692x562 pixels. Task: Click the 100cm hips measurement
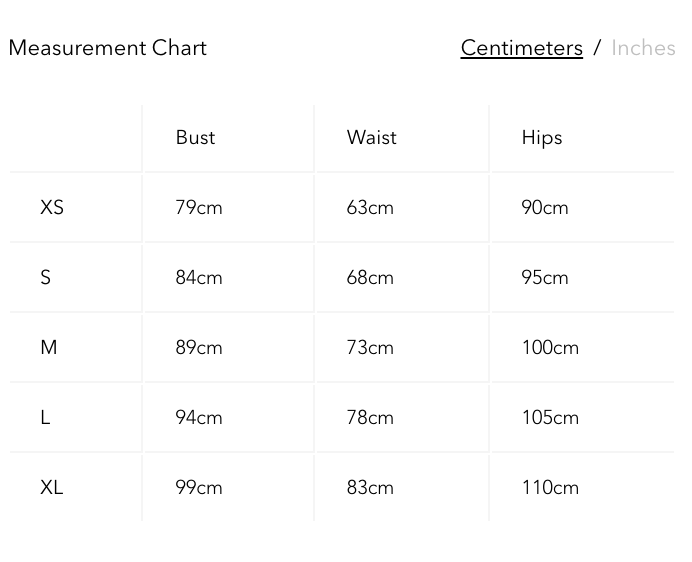point(549,348)
